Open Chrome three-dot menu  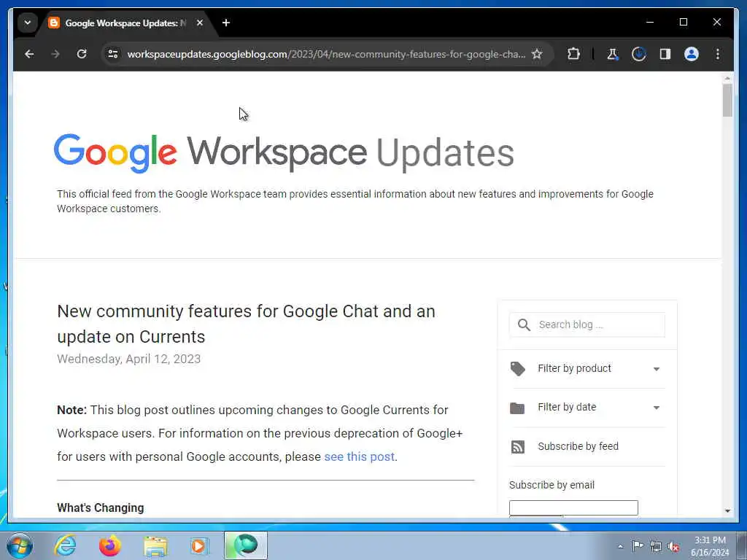coord(718,54)
